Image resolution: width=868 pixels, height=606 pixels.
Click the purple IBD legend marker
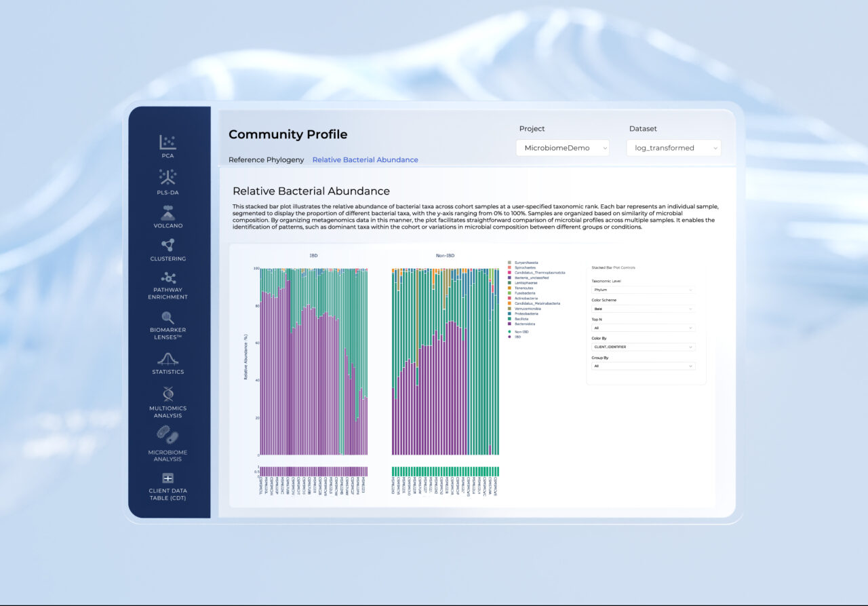(509, 337)
